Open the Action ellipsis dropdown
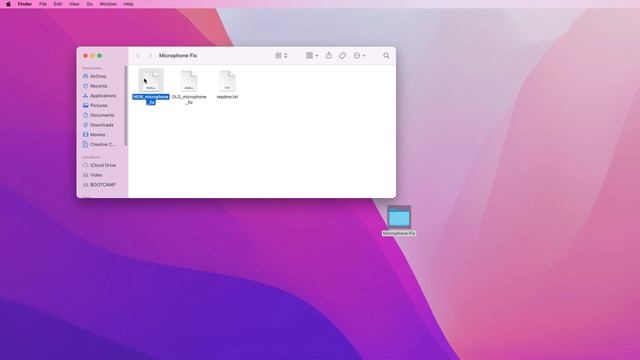Viewport: 640px width, 360px height. click(x=359, y=56)
